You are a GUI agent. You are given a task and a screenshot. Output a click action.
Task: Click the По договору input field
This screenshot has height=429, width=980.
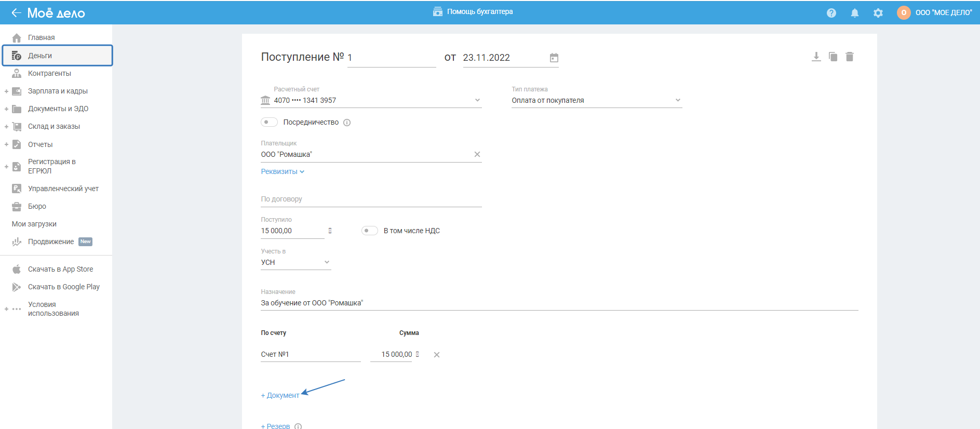tap(371, 199)
